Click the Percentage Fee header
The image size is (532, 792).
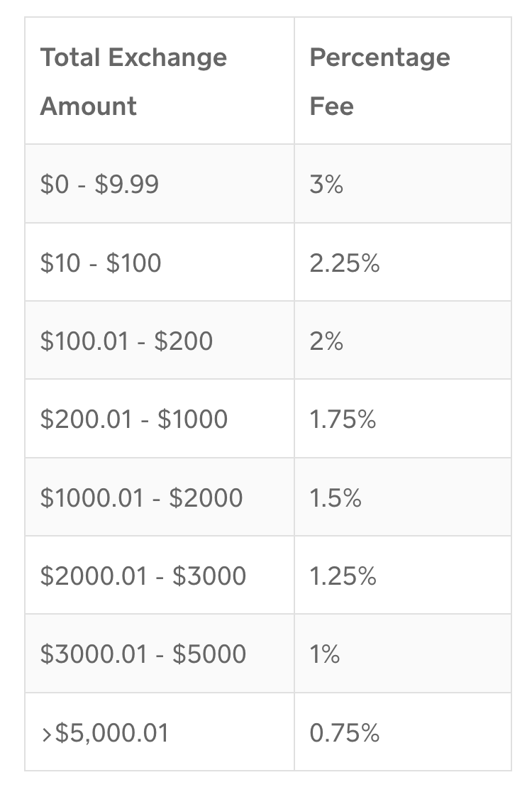click(403, 81)
